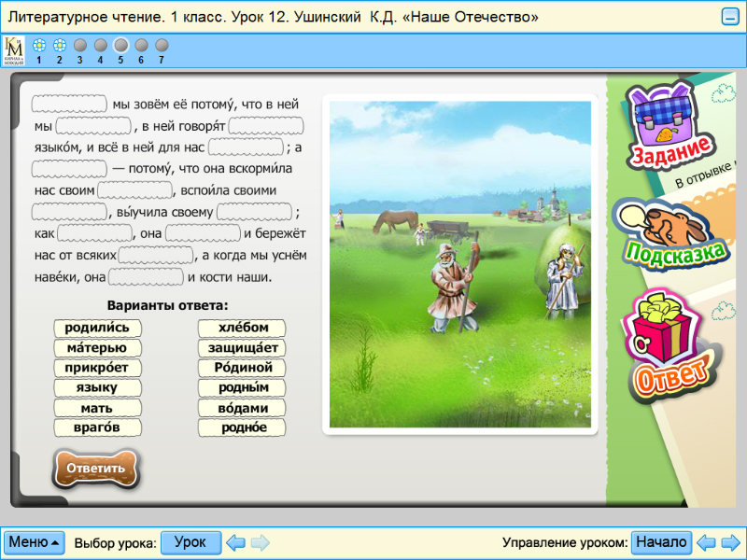Switch to slide 7 indicator
The image size is (747, 560).
[x=162, y=45]
